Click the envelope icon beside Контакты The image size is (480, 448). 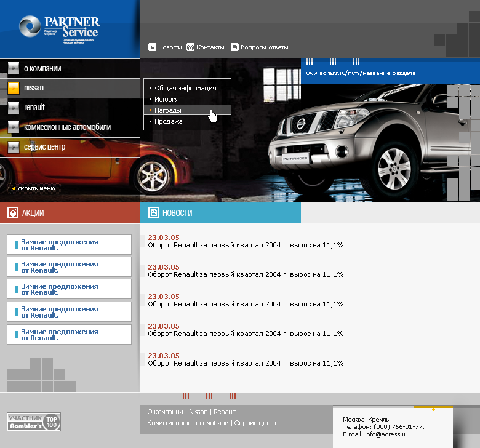pyautogui.click(x=190, y=47)
